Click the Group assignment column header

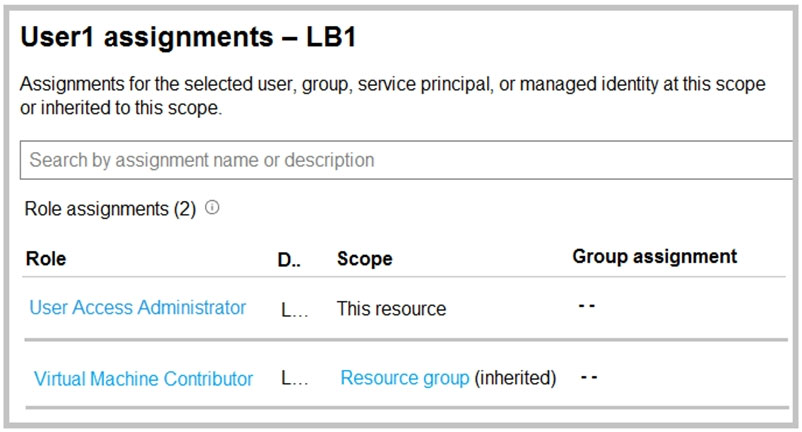pos(654,257)
